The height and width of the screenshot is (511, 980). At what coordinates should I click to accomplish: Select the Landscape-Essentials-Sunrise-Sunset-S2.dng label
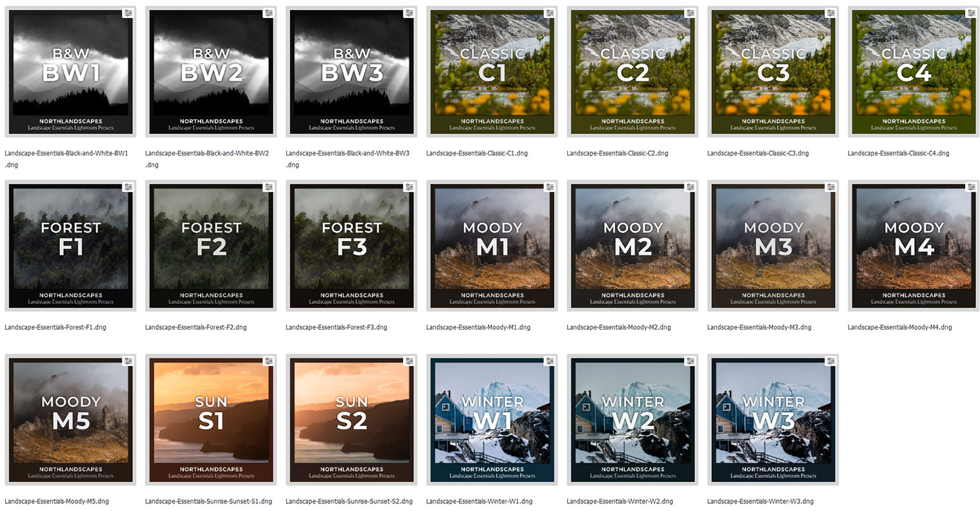tap(349, 501)
